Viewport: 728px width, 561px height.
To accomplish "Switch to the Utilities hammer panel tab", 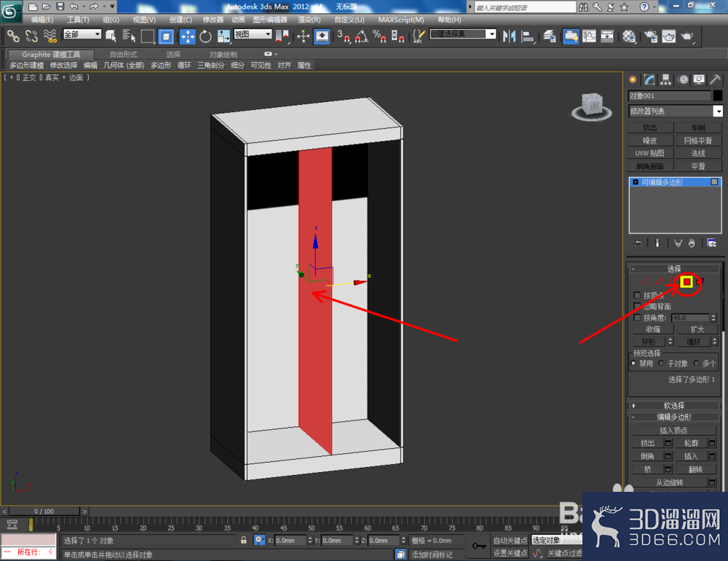I will tap(716, 79).
